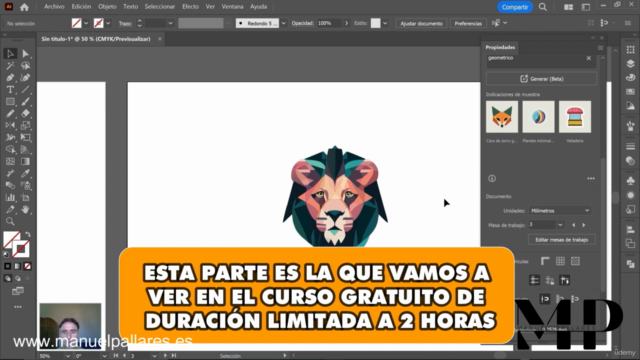The height and width of the screenshot is (360, 640).
Task: Select the Curvature tool
Action: [25, 78]
